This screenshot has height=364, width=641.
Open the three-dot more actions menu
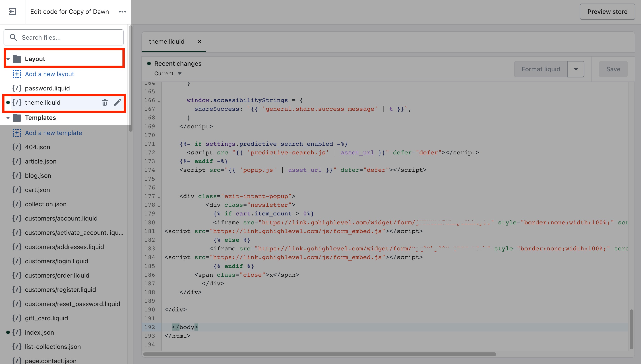click(x=122, y=12)
